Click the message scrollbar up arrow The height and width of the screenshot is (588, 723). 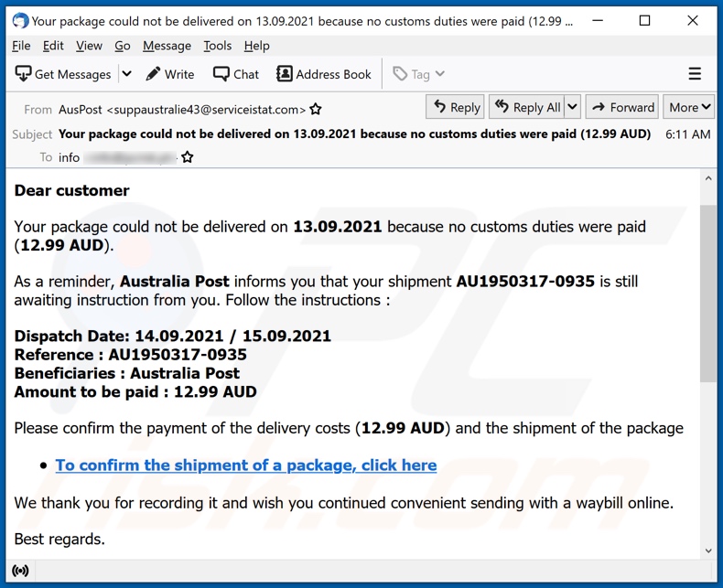(708, 178)
